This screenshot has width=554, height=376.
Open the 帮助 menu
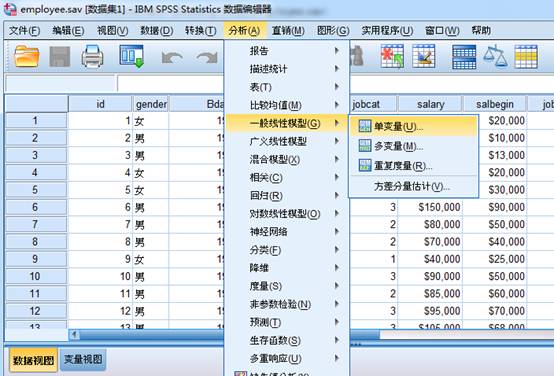[481, 31]
